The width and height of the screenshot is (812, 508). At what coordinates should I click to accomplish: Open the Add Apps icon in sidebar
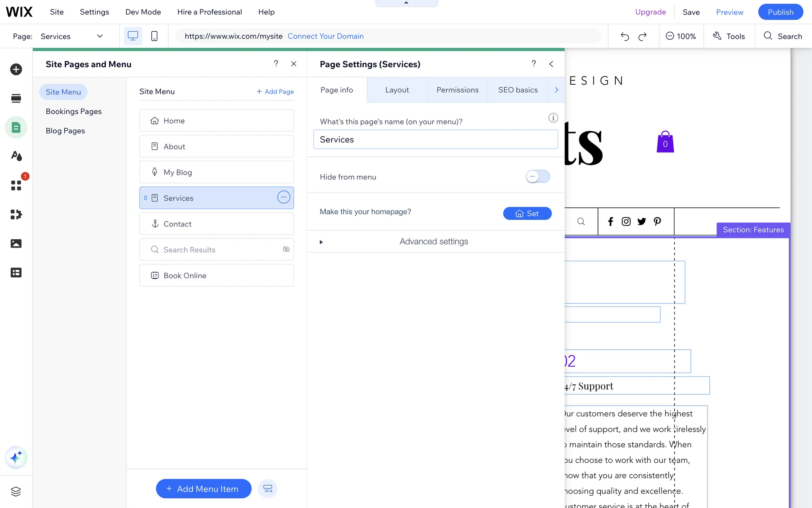click(x=16, y=185)
